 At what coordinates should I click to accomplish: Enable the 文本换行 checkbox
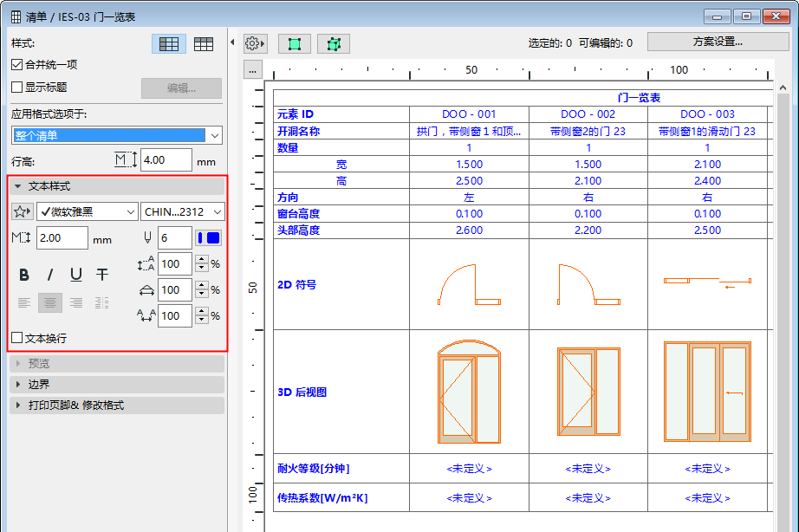pos(16,338)
